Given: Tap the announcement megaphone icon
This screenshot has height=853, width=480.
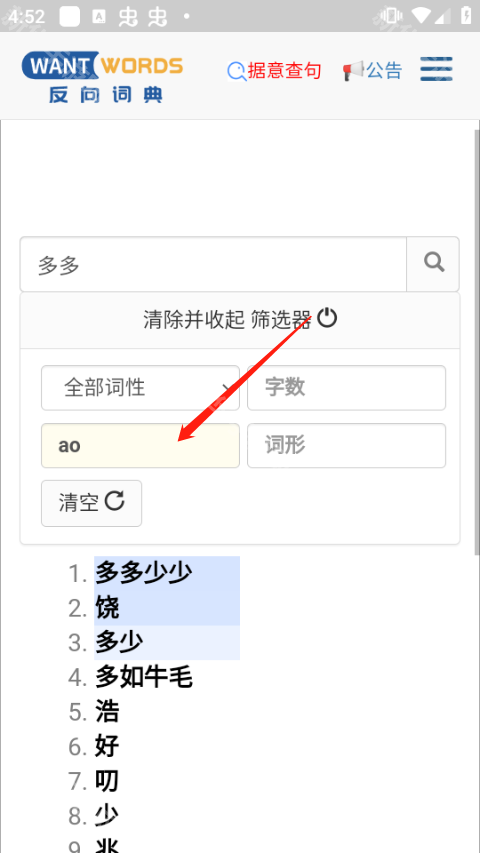Looking at the screenshot, I should click(x=353, y=71).
